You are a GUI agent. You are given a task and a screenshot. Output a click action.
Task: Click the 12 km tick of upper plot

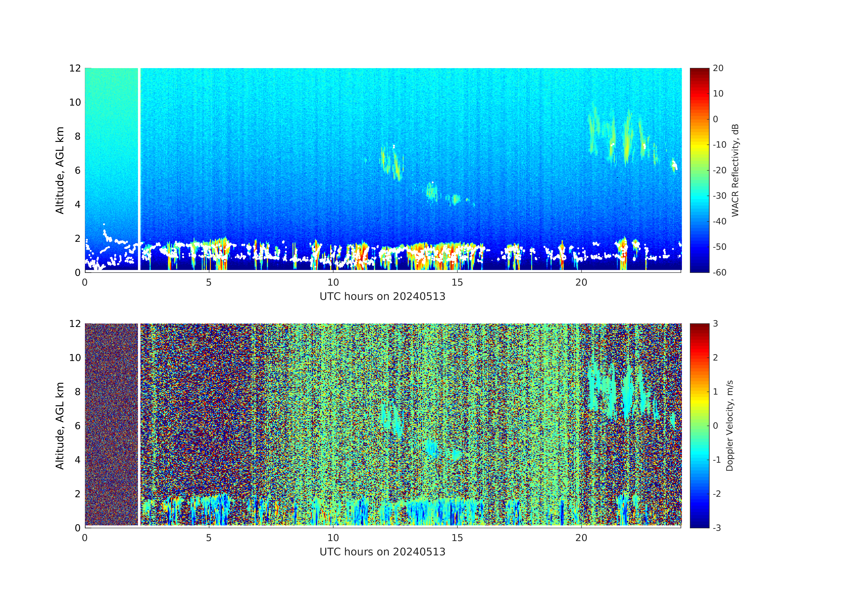(x=75, y=68)
